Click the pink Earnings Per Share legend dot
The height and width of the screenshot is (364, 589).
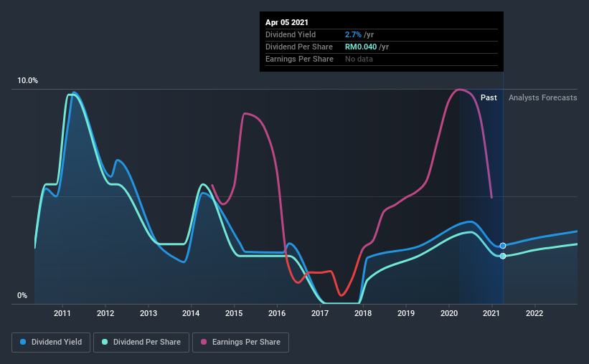tap(204, 342)
